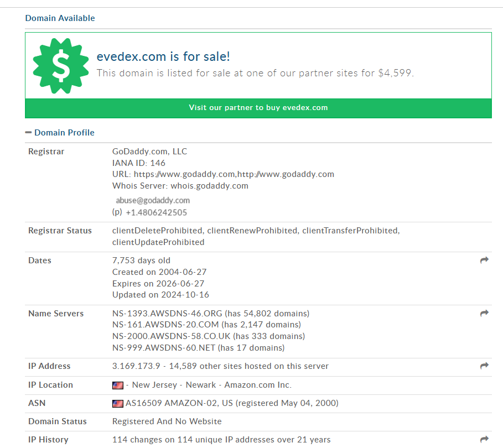Click the share arrow beside Name Servers
The width and height of the screenshot is (503, 448).
click(484, 313)
